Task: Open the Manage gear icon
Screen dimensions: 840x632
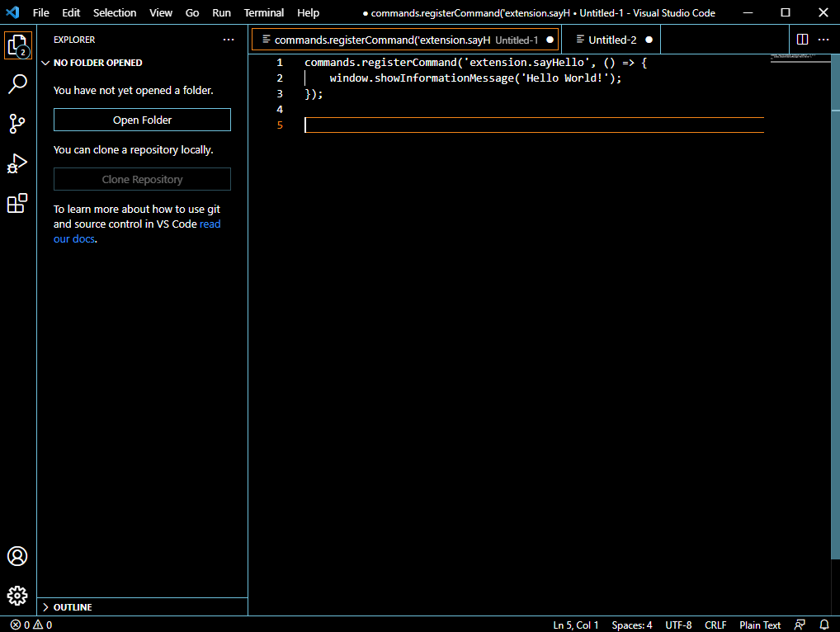Action: (x=17, y=595)
